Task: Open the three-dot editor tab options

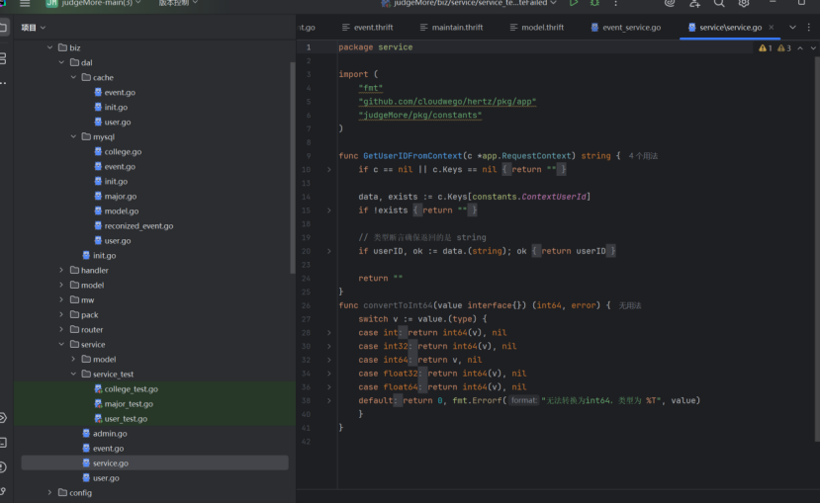Action: click(808, 27)
